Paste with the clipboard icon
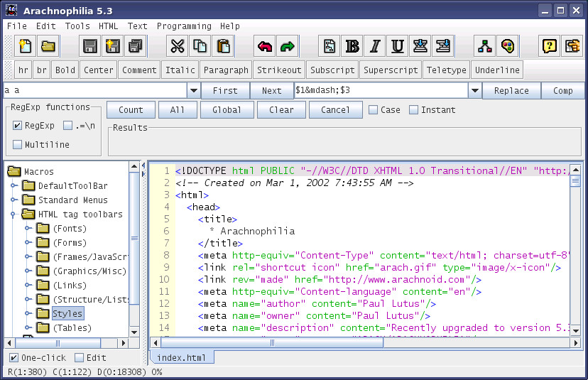 (223, 46)
